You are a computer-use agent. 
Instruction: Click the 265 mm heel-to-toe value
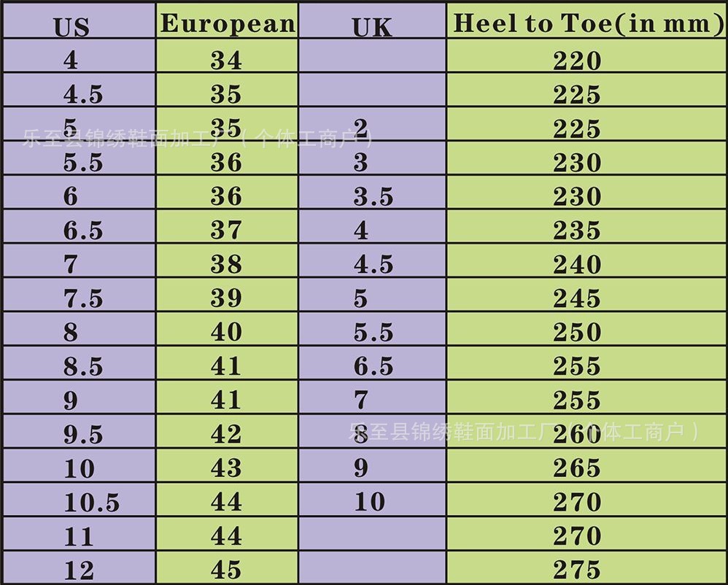576,468
